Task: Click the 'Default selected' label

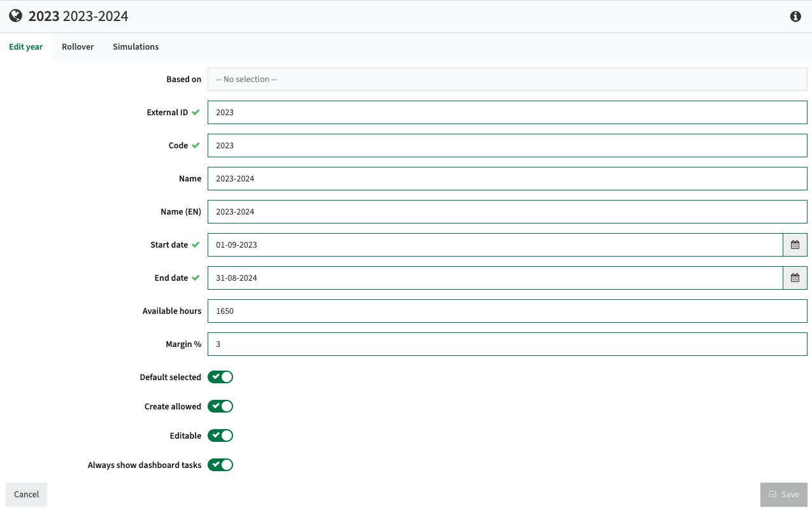Action: pos(171,377)
